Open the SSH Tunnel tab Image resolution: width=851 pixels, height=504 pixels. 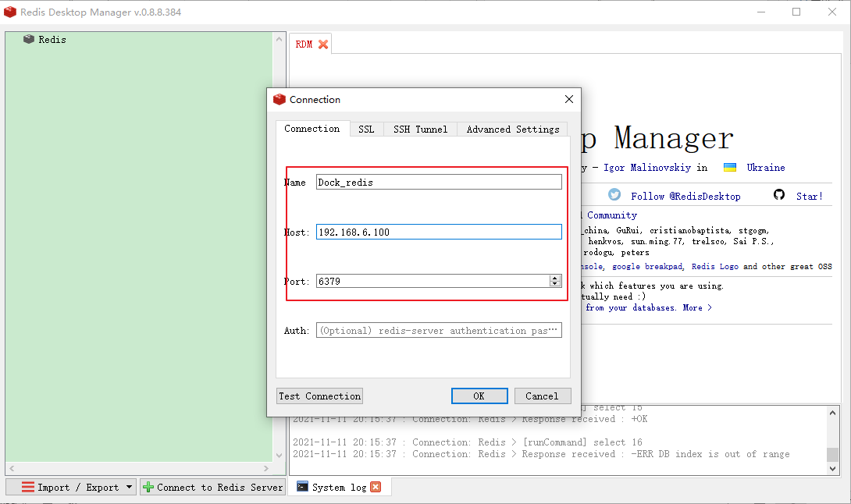click(x=421, y=129)
